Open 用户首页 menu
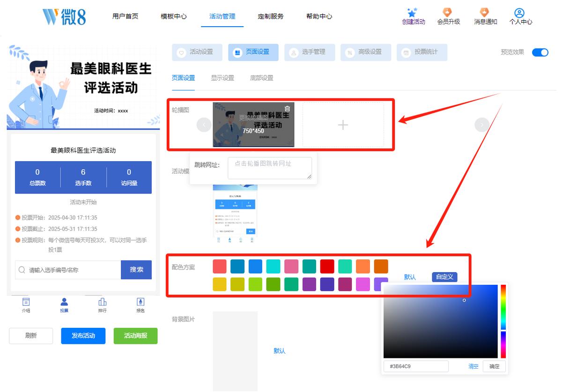Screen dimensions: 562x392 (x=125, y=16)
